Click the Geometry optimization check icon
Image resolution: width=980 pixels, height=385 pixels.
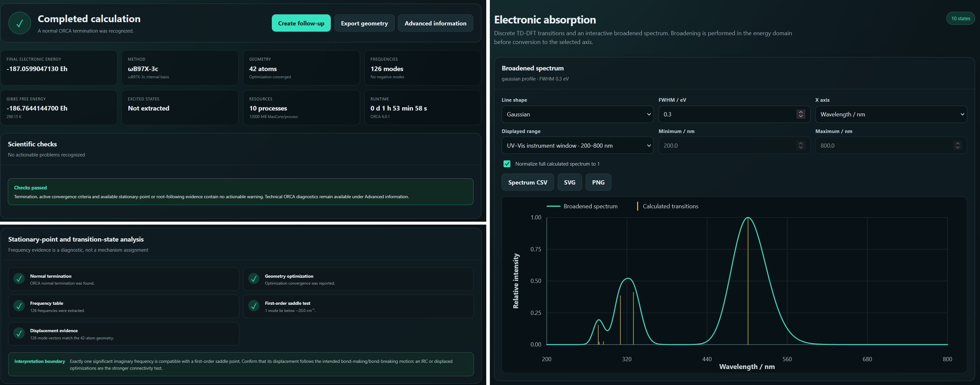(254, 279)
